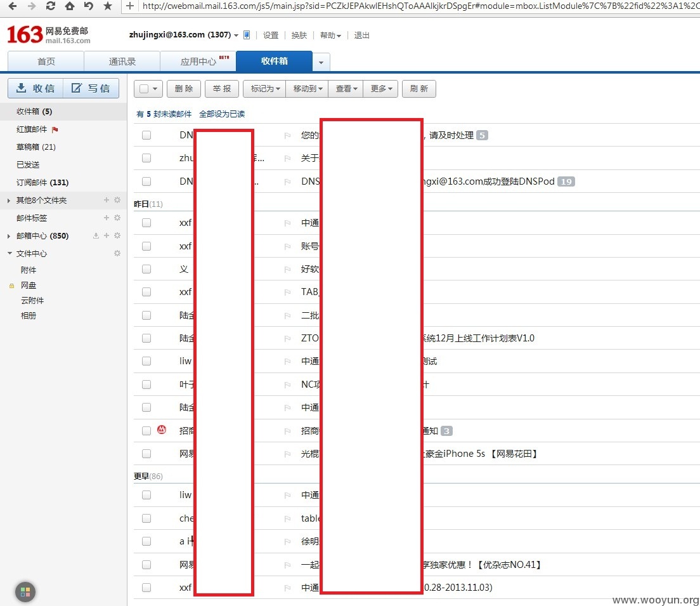Open 草稿箱 (21) folder
The height and width of the screenshot is (606, 700).
36,147
